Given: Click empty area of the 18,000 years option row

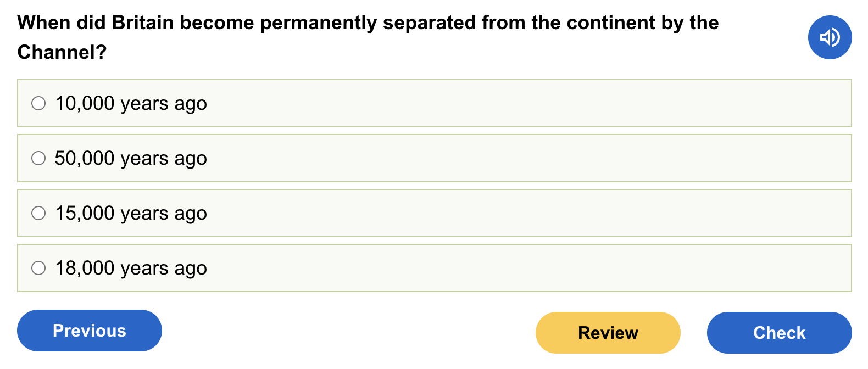Looking at the screenshot, I should (x=522, y=268).
